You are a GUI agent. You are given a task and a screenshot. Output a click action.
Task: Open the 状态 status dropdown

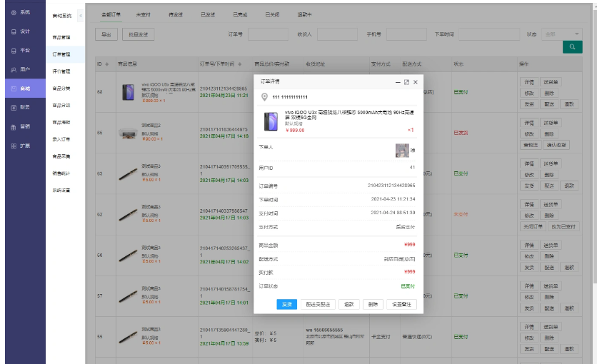562,34
